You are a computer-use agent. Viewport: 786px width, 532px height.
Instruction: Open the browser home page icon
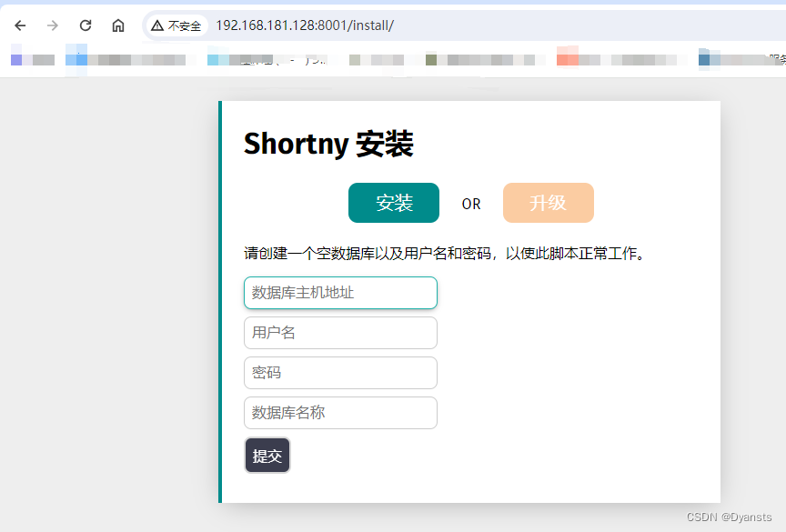click(x=118, y=25)
